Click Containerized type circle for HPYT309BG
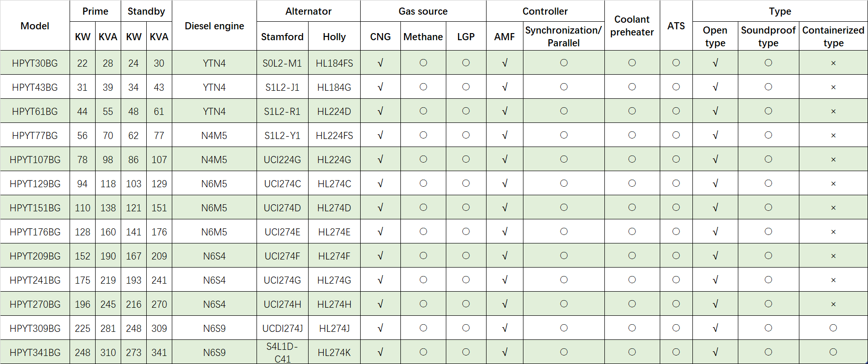Image resolution: width=868 pixels, height=364 pixels. click(833, 328)
